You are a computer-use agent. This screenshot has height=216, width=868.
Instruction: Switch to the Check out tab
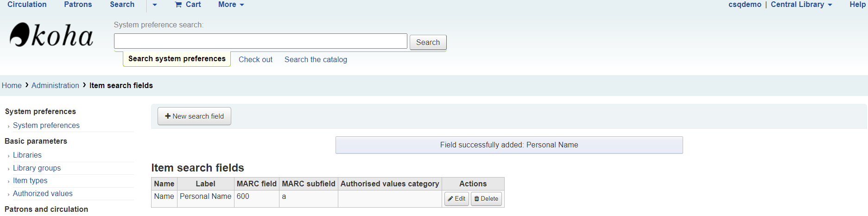(x=255, y=59)
